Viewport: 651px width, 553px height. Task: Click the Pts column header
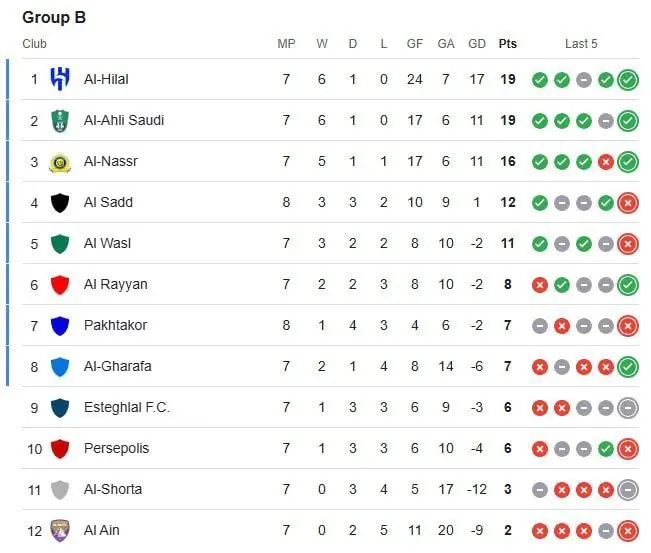[x=508, y=44]
